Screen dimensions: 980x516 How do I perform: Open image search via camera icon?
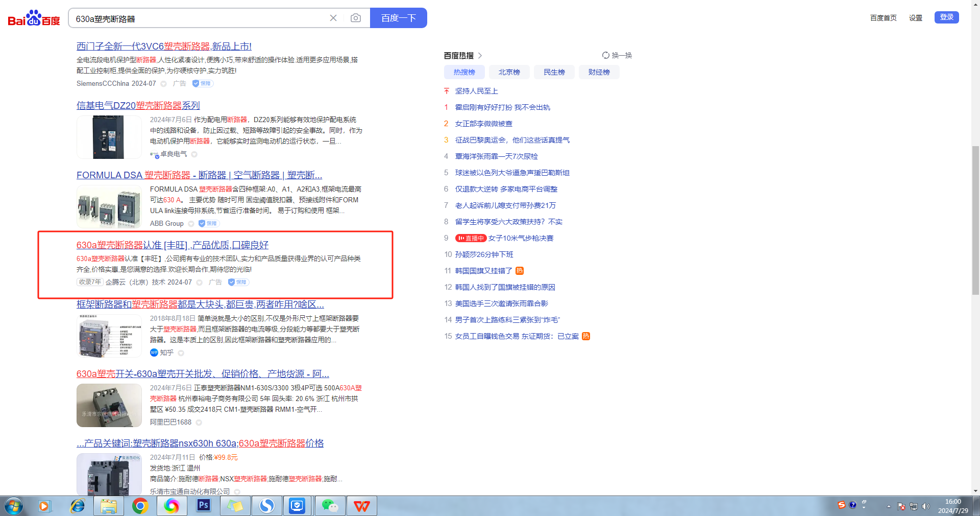356,18
